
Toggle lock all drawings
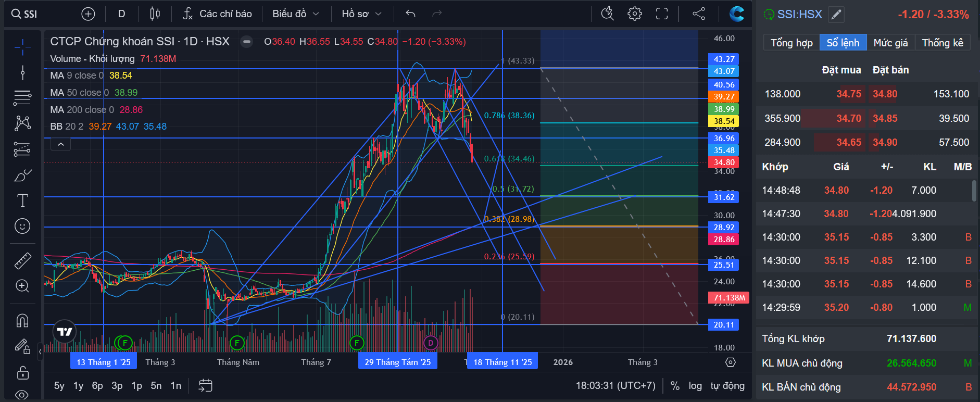(x=22, y=372)
